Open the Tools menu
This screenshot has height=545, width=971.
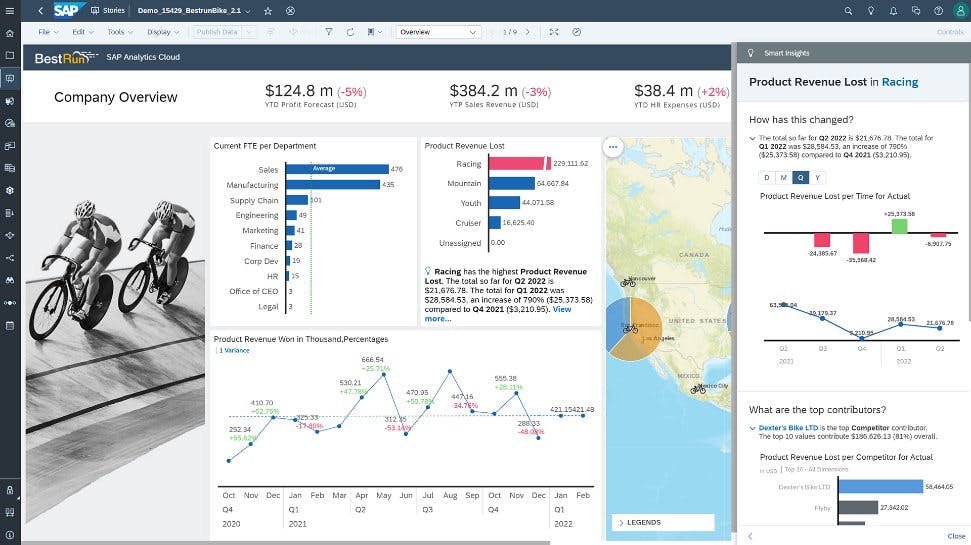point(118,32)
